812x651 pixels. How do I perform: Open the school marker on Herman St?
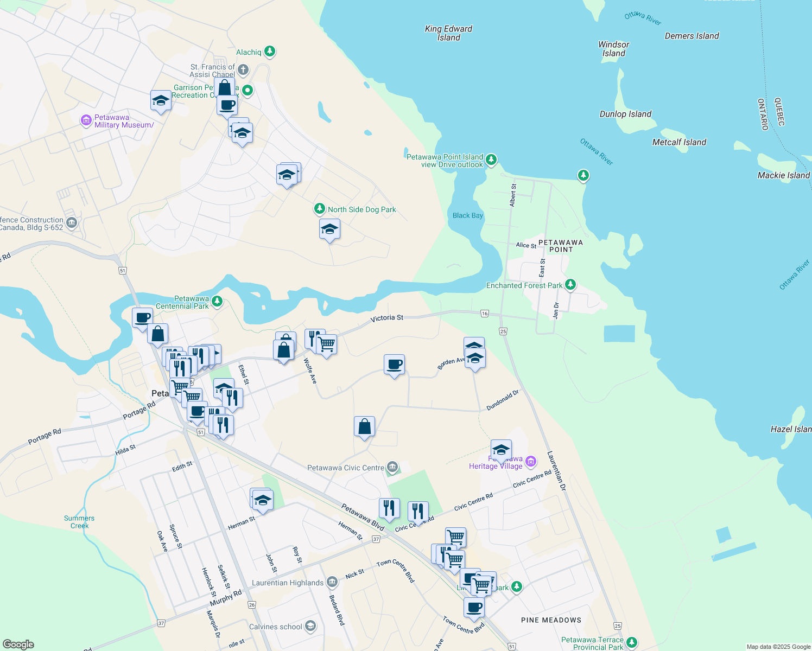click(x=263, y=500)
